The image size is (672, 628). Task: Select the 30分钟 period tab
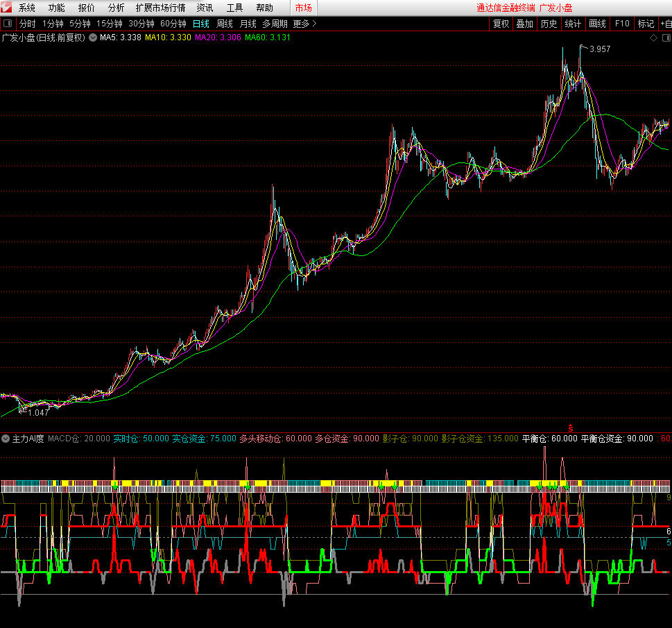click(x=141, y=24)
